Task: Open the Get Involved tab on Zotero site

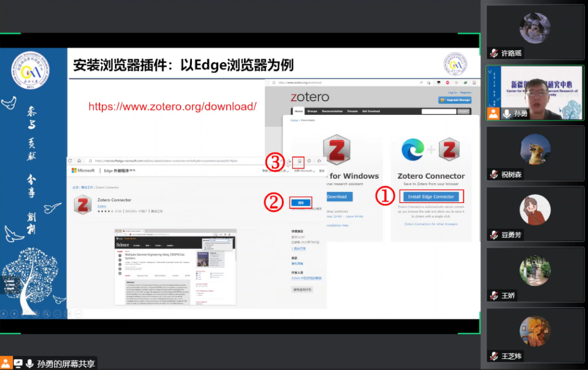Action: click(371, 111)
